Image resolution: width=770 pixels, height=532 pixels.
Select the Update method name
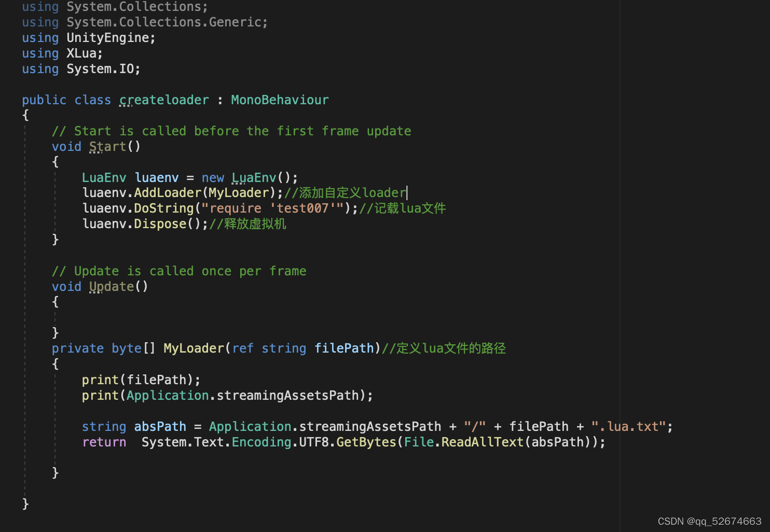coord(111,286)
